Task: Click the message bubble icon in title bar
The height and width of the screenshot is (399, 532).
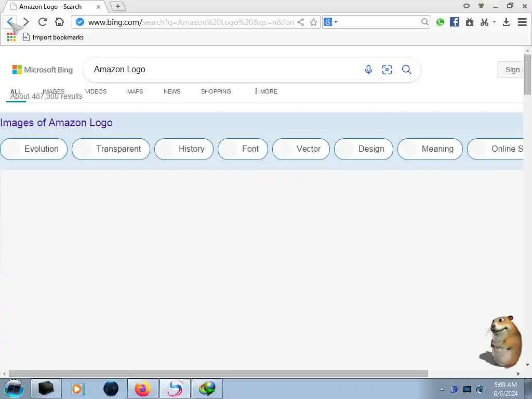Action: 467,6
